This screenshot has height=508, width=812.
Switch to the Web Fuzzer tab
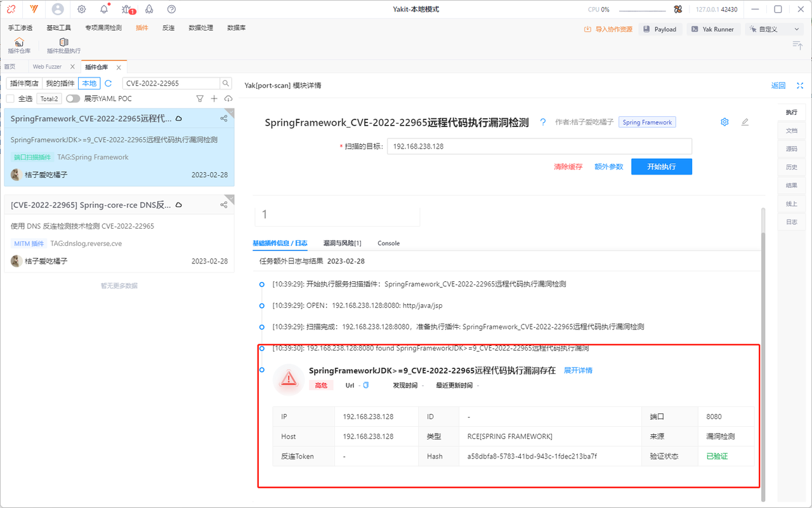pos(47,67)
